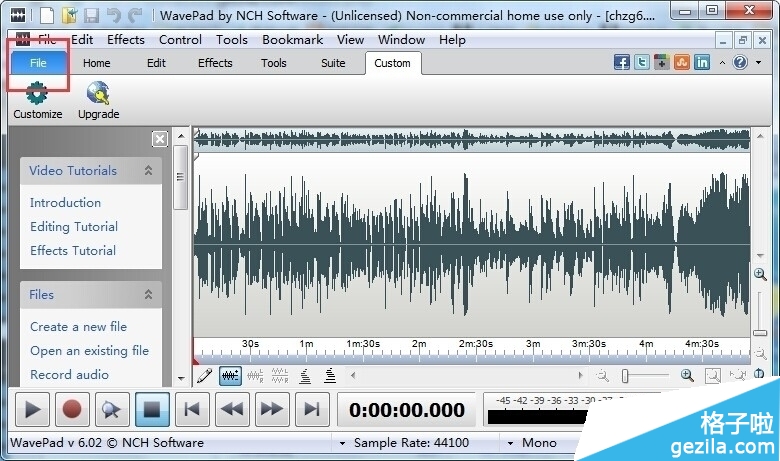Open the Window menu
This screenshot has width=780, height=461.
(401, 40)
